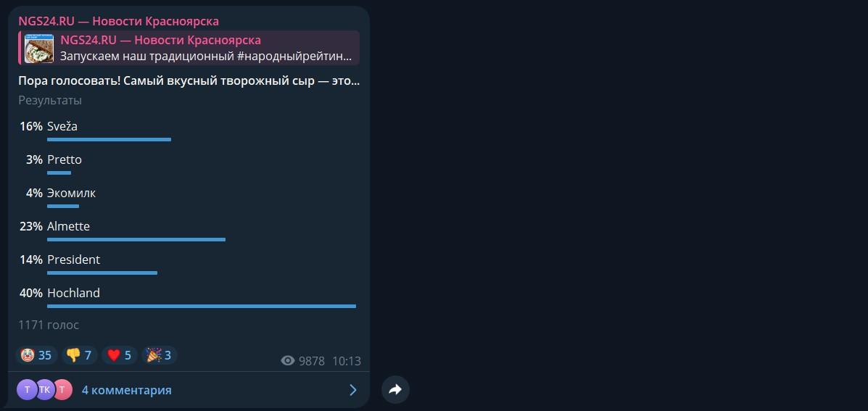Click the 1171 голос vote count

tap(49, 325)
